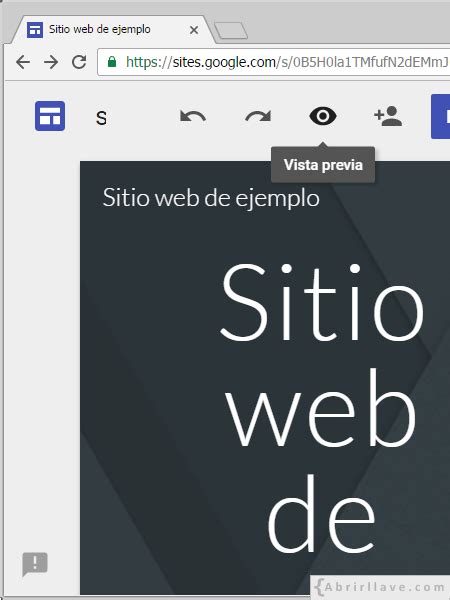Send feedback via the exclamation speech bubble icon
The width and height of the screenshot is (450, 600).
tap(35, 564)
